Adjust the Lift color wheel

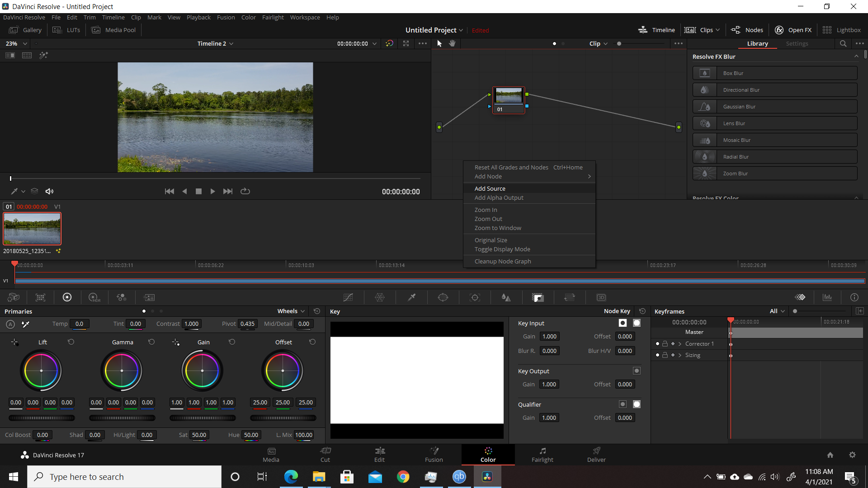[41, 371]
